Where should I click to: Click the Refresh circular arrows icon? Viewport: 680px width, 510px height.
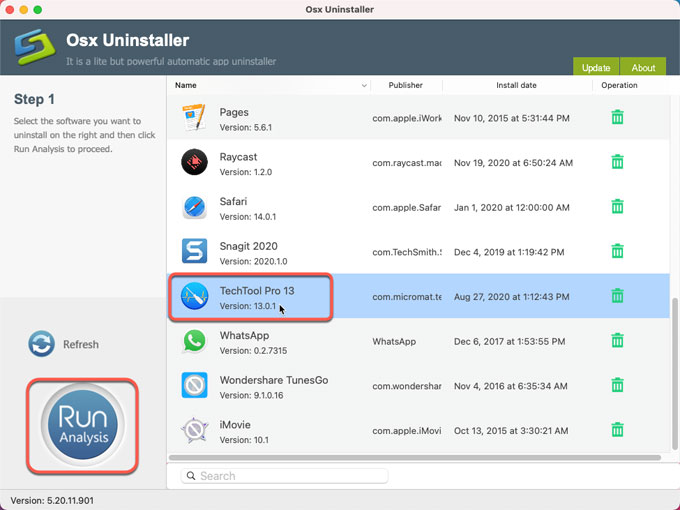(42, 344)
